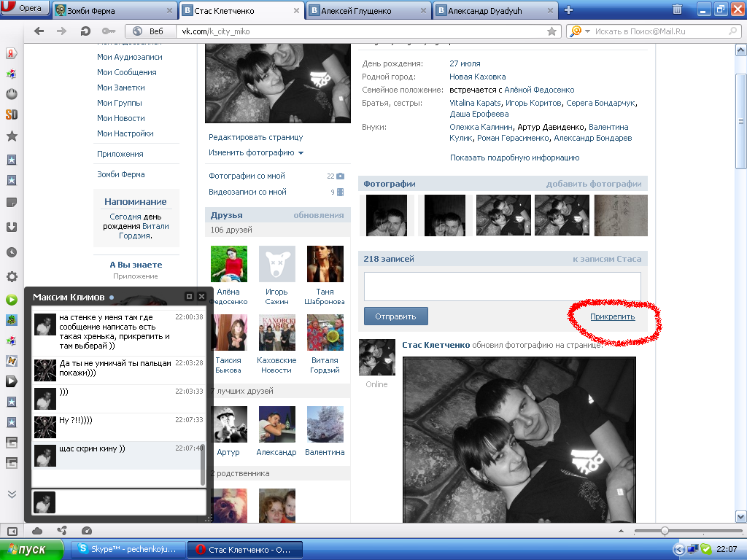Click the key password-wand icon
Screen dimensions: 747x560
109,31
